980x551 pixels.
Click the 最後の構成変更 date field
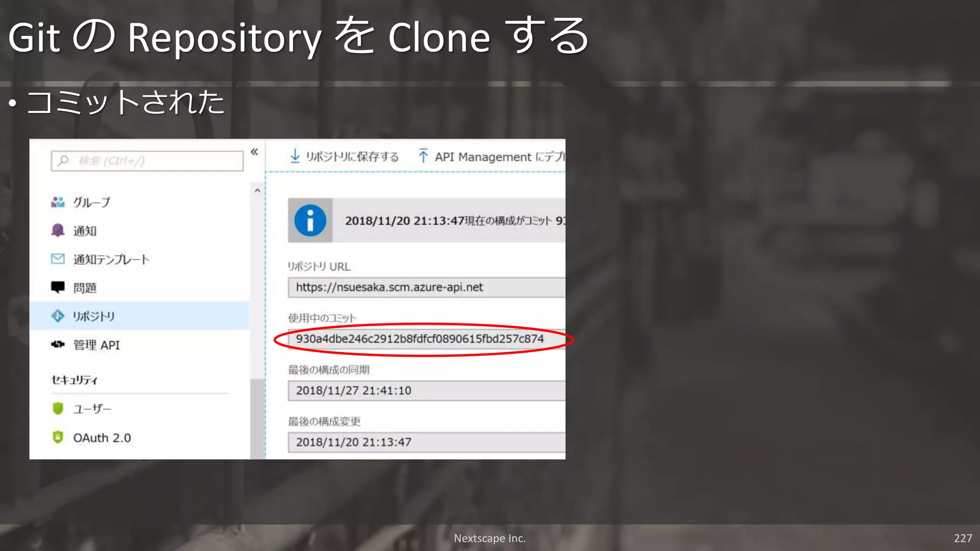[x=426, y=442]
